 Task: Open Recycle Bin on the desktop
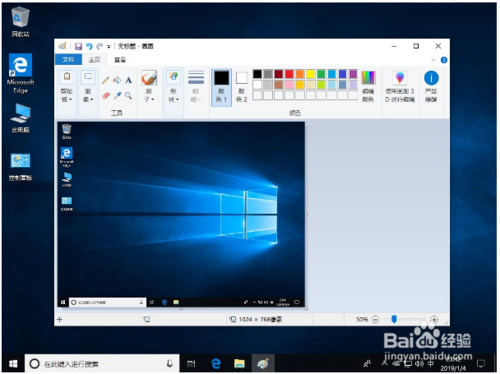pos(20,22)
